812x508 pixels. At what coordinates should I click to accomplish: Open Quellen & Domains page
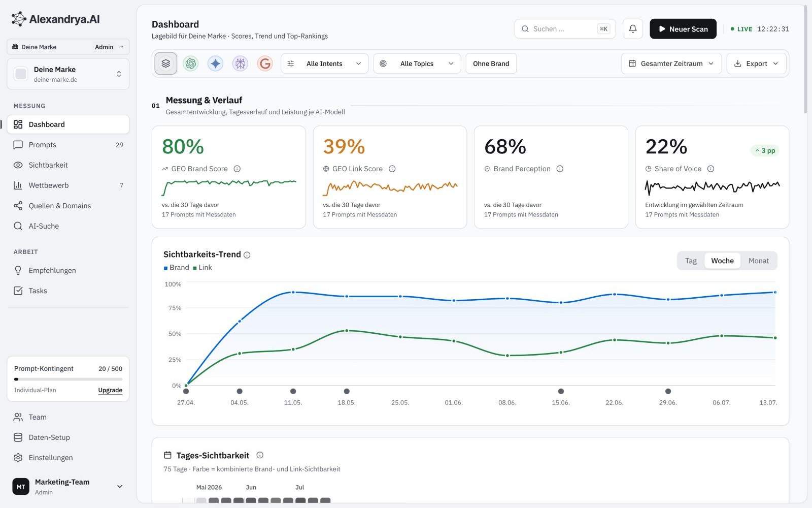tap(68, 206)
